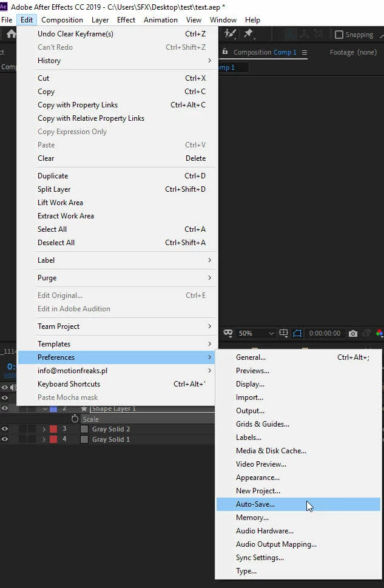Open the Comp 1 panel menu
The height and width of the screenshot is (588, 384).
305,53
